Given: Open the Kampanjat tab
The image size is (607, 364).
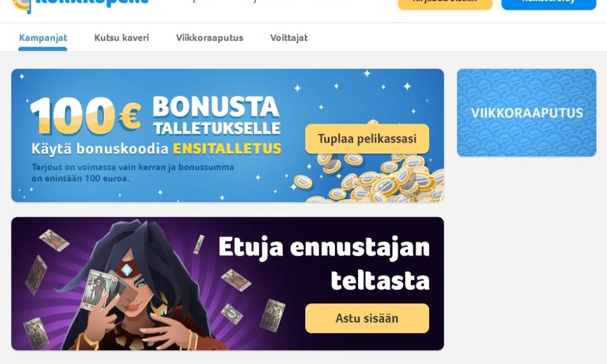Looking at the screenshot, I should tap(43, 38).
